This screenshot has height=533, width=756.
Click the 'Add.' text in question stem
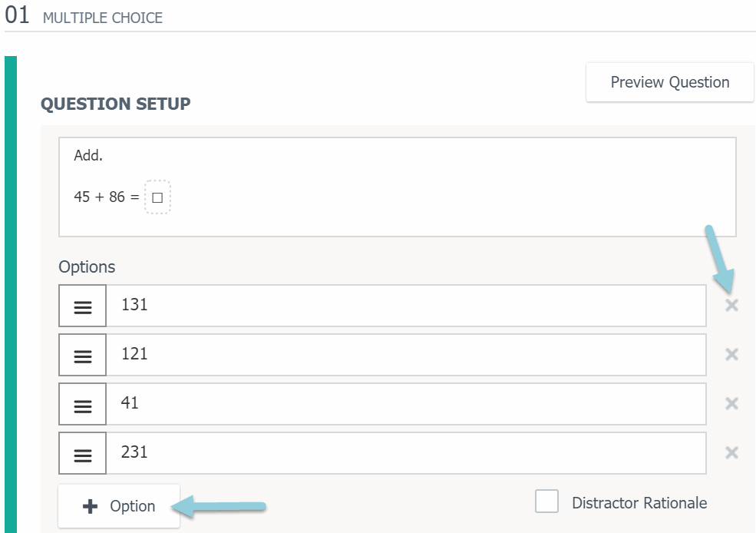88,155
